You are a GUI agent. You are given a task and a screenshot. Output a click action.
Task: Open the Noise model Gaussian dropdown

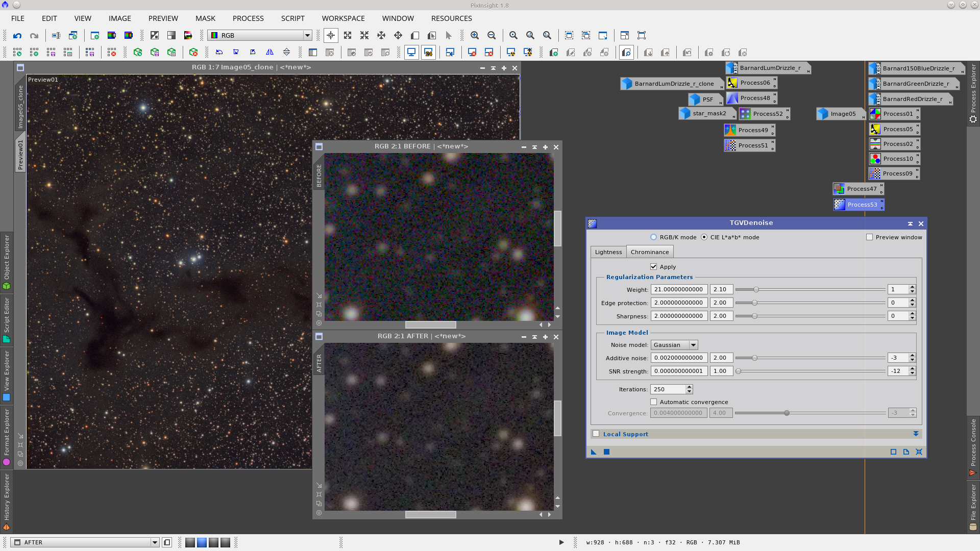(x=674, y=345)
